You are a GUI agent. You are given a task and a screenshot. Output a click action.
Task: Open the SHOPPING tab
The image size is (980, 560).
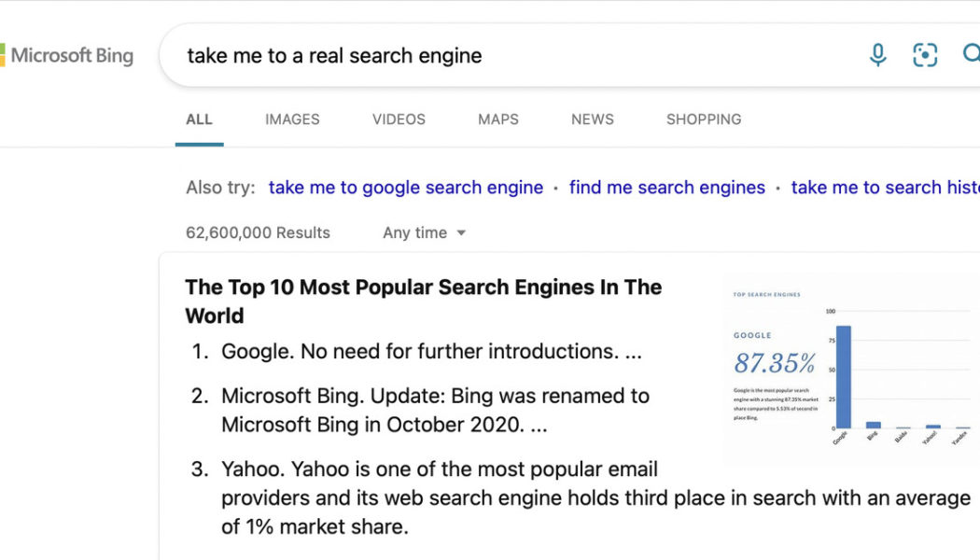pyautogui.click(x=703, y=119)
